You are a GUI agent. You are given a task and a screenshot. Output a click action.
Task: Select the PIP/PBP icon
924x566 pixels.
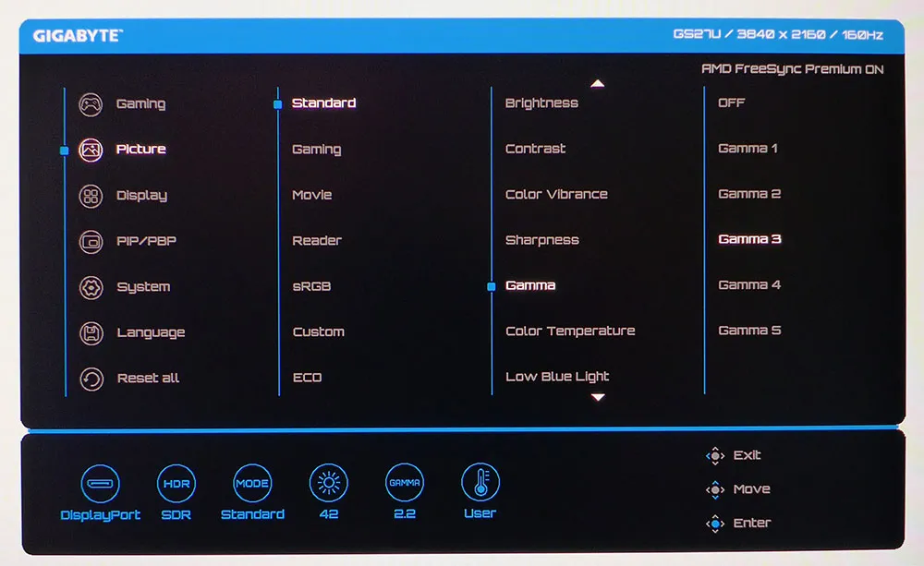(91, 242)
